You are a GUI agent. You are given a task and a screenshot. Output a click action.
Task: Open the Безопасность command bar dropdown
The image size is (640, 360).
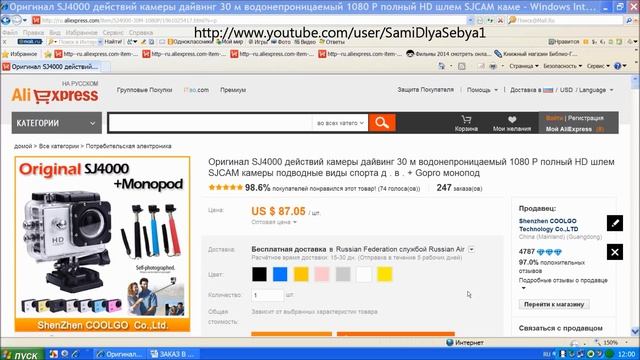coord(562,66)
